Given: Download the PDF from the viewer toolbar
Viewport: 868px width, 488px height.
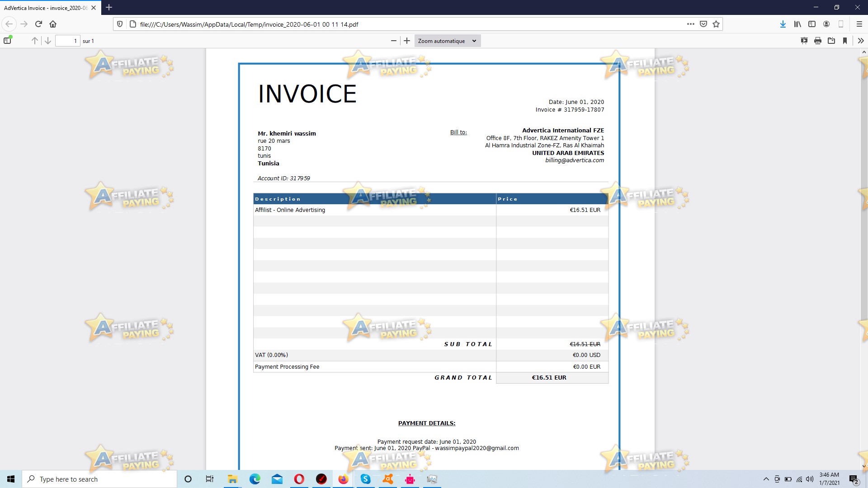Looking at the screenshot, I should pyautogui.click(x=831, y=41).
